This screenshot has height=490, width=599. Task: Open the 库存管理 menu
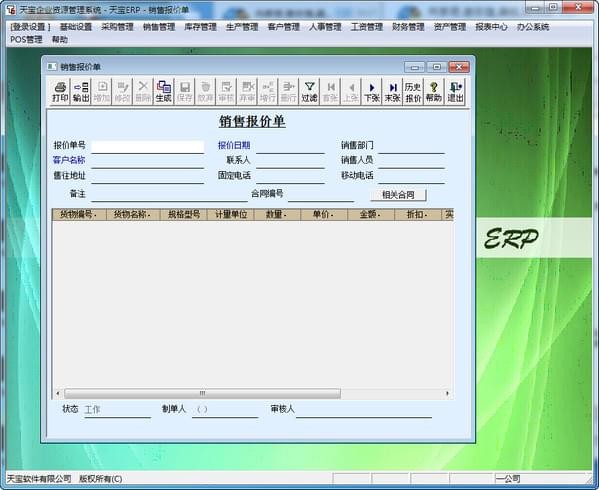tap(200, 27)
